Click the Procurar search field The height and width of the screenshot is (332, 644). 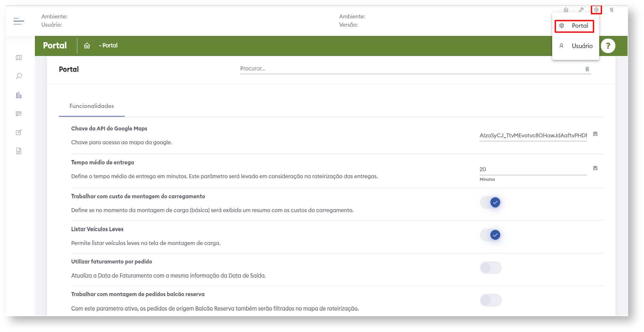(411, 69)
